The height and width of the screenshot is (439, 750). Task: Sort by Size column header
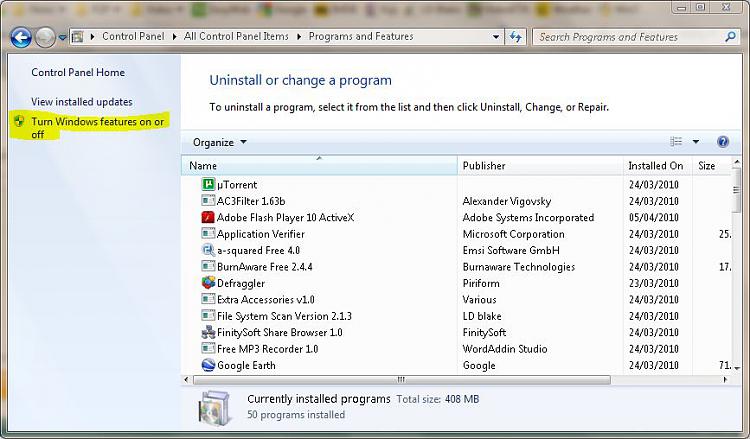click(x=711, y=165)
